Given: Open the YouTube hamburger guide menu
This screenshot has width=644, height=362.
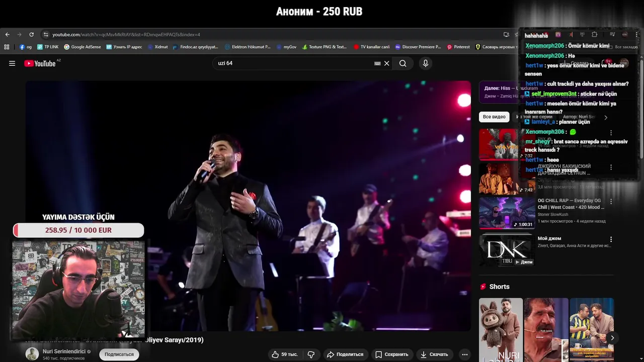Looking at the screenshot, I should 12,63.
